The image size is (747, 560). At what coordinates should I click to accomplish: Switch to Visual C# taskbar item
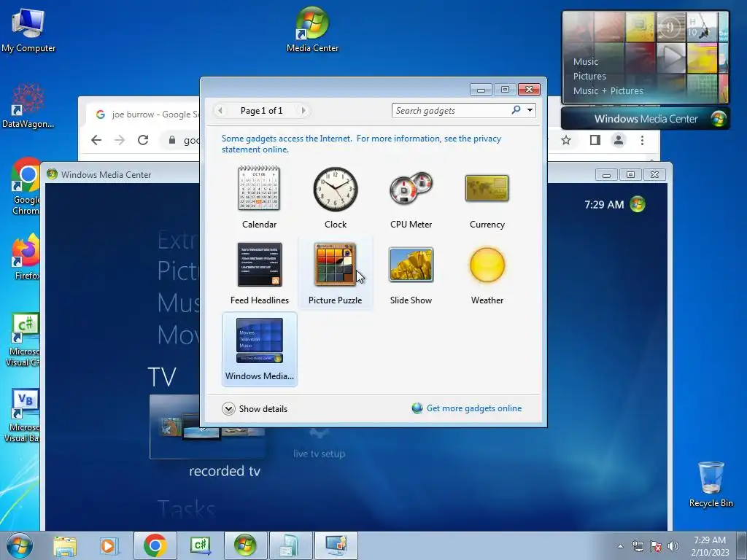pos(200,545)
